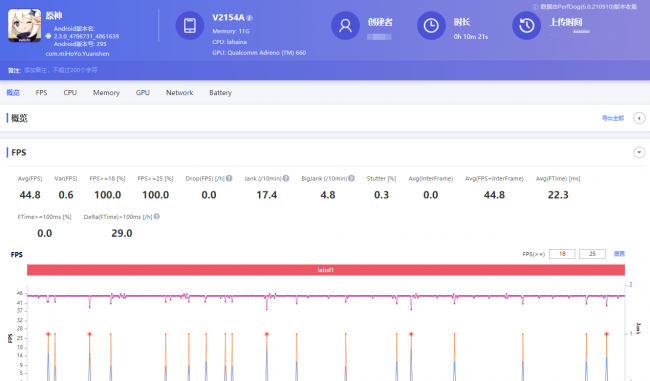
Task: Click help icon beside BigJank (/10min)
Action: (351, 178)
